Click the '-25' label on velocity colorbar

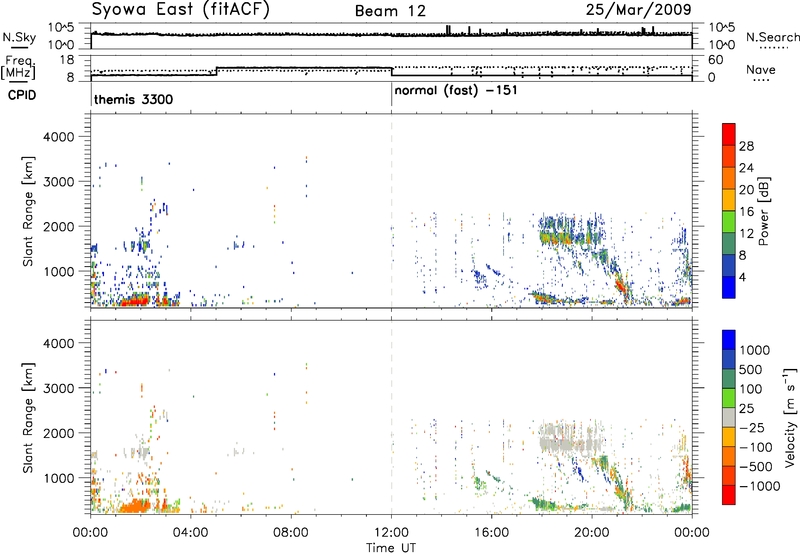751,427
